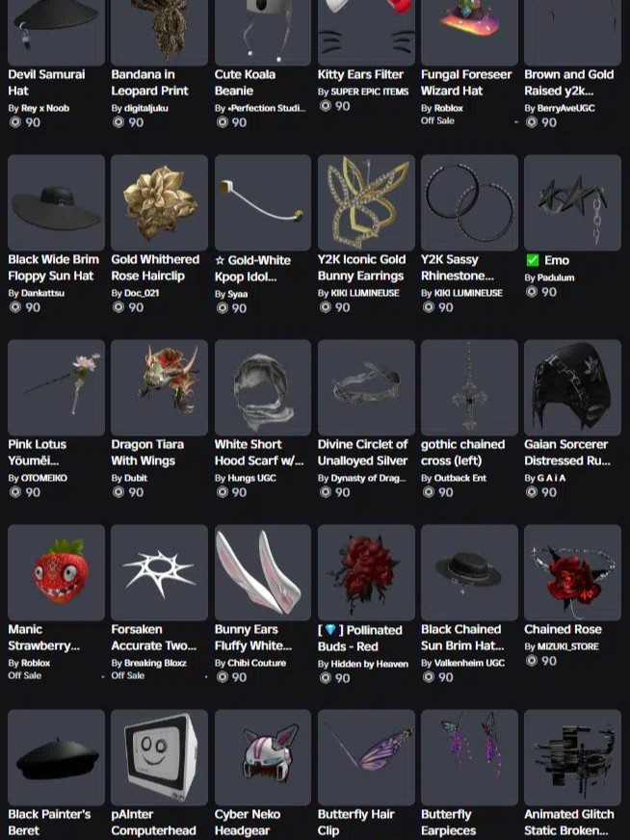Open the Butterfly Hair Clip item name
Viewport: 630px width, 840px height.
(x=356, y=823)
